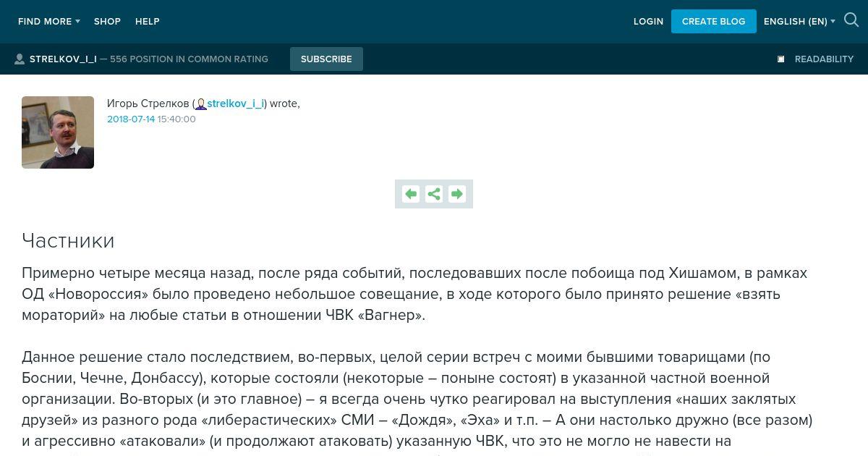Click user icon beside STRELKOV_I_I in journal bar
Screen dimensions: 868x456
(x=20, y=59)
